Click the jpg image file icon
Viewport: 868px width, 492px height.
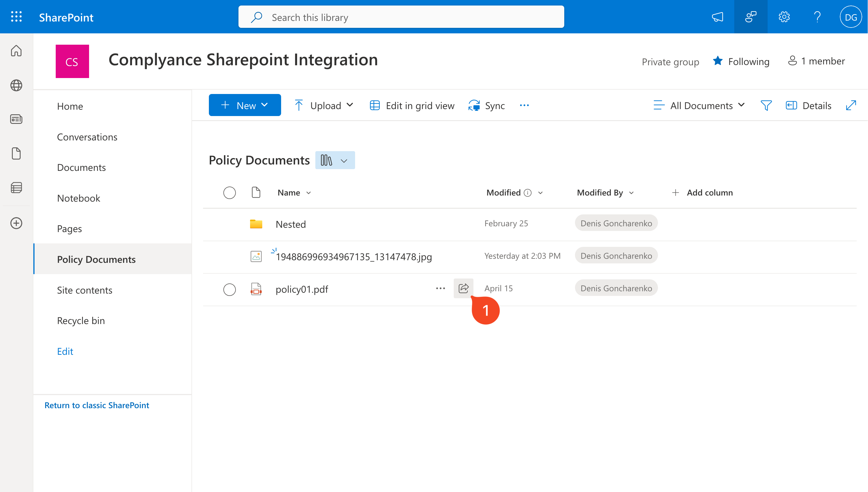(x=256, y=256)
